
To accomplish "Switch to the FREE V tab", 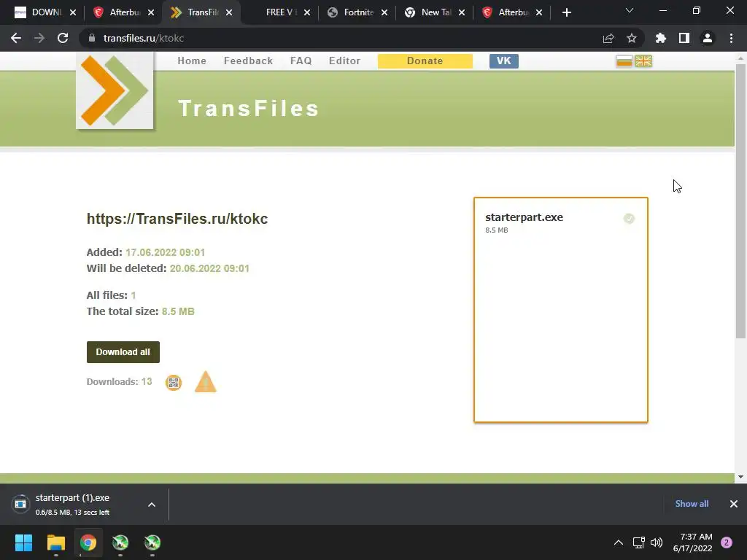I will tap(281, 12).
